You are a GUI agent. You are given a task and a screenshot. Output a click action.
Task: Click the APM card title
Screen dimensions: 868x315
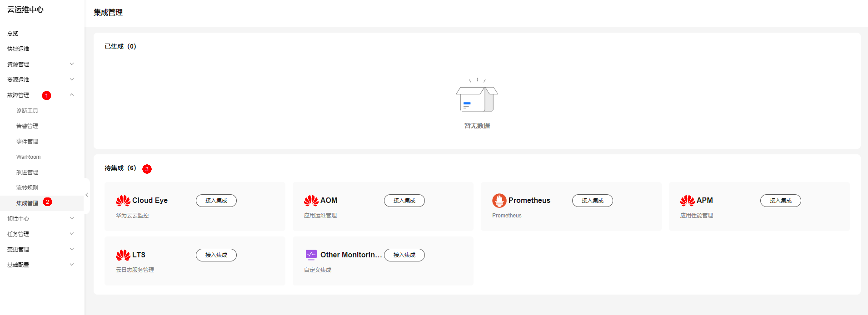(x=705, y=201)
